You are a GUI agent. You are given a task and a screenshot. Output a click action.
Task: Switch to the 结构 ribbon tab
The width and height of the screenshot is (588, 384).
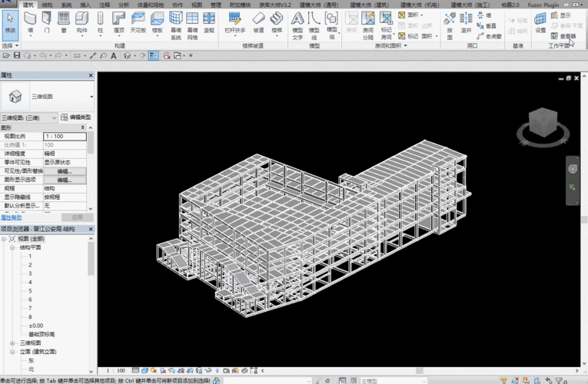47,5
